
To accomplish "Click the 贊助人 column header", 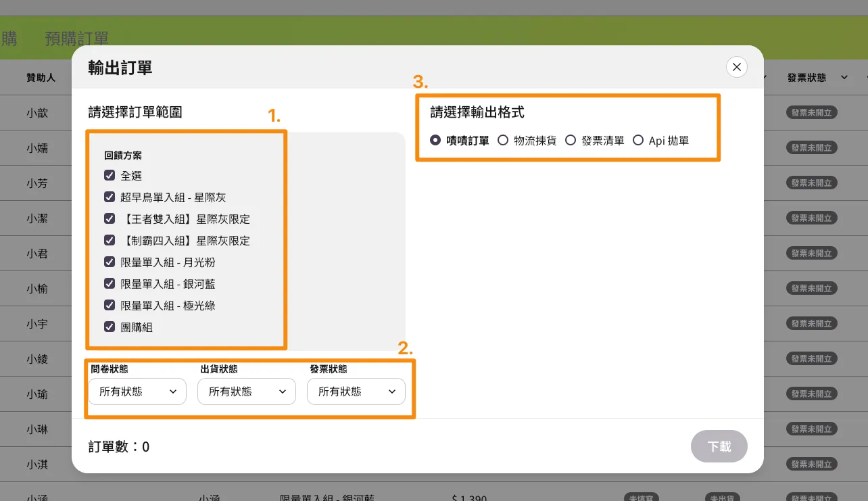I will pyautogui.click(x=41, y=78).
